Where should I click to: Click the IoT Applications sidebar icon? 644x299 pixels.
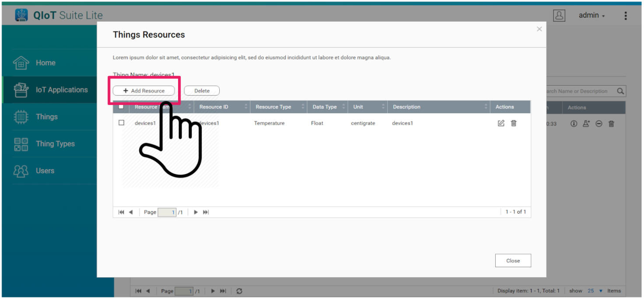(x=21, y=90)
